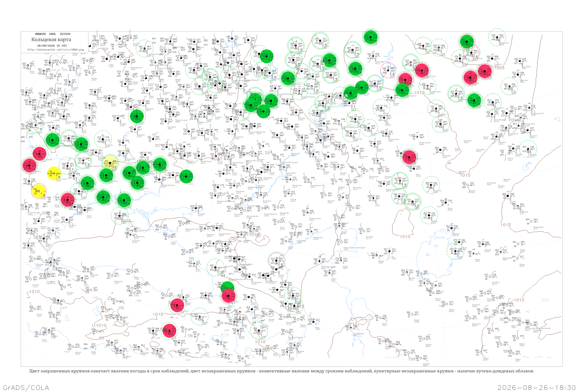Click the dashed circle at Житомир station
The width and height of the screenshot is (588, 392).
click(103, 139)
